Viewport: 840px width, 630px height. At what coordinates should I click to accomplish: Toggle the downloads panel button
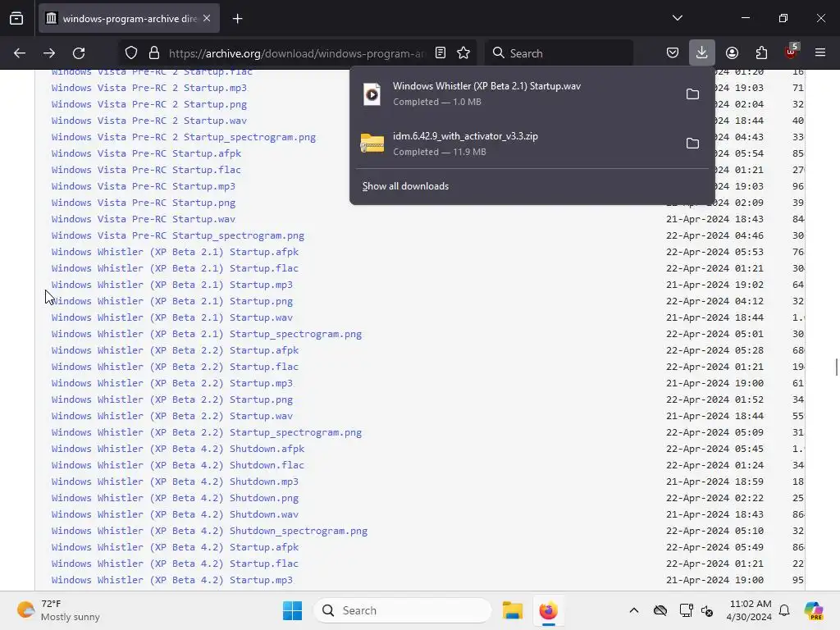pyautogui.click(x=702, y=53)
